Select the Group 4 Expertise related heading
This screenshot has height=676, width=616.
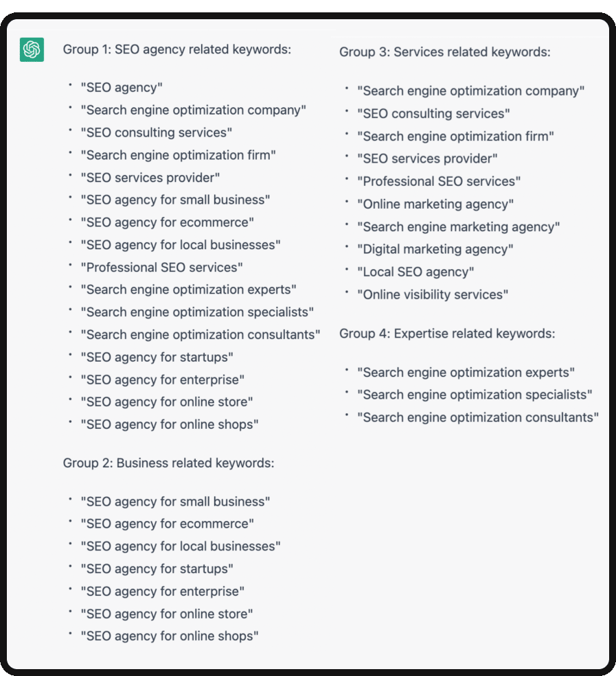[x=447, y=334]
